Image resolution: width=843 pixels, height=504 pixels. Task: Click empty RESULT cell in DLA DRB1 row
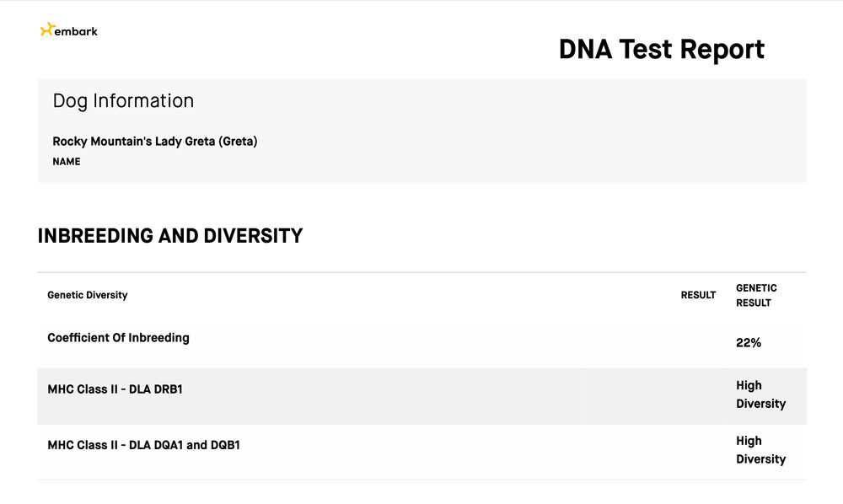tap(698, 394)
